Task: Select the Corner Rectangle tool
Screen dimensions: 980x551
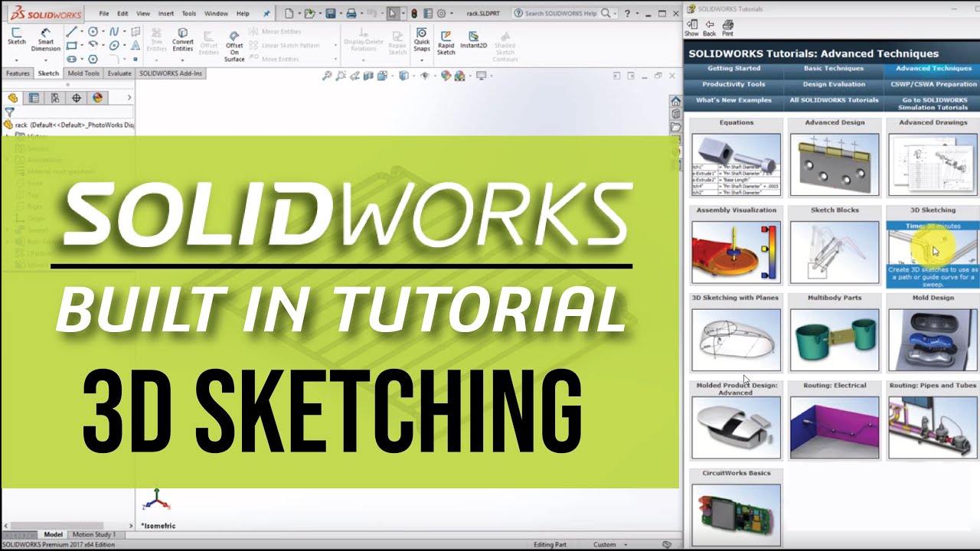Action: pyautogui.click(x=71, y=45)
